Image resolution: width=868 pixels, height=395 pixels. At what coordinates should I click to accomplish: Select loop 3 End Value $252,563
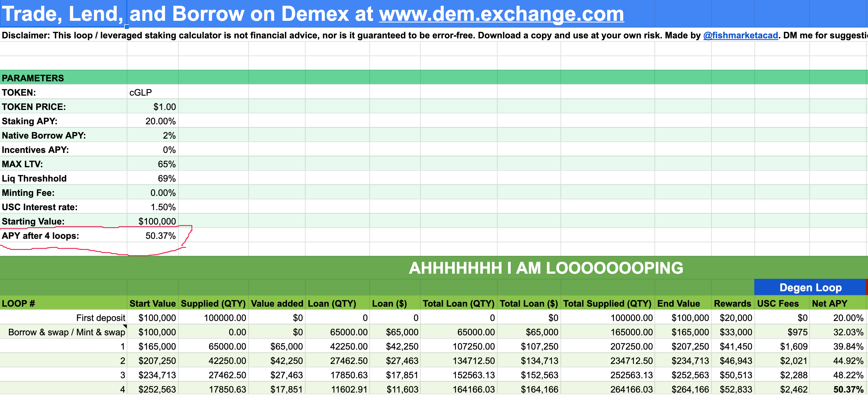tap(683, 375)
